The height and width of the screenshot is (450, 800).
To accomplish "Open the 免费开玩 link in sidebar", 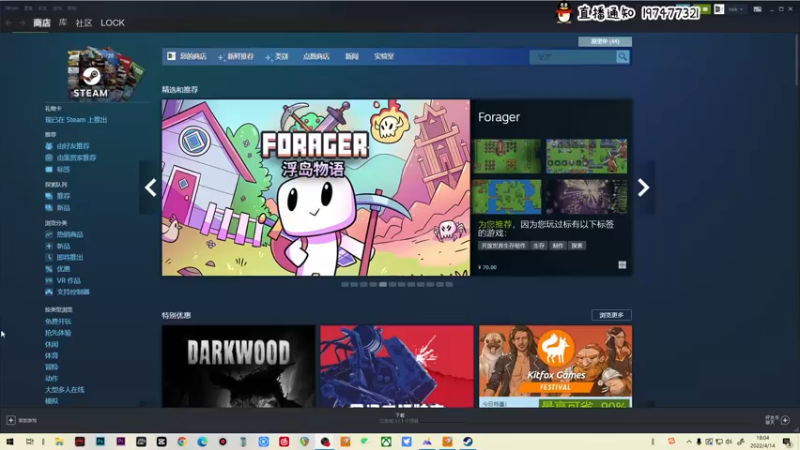I will click(x=58, y=321).
